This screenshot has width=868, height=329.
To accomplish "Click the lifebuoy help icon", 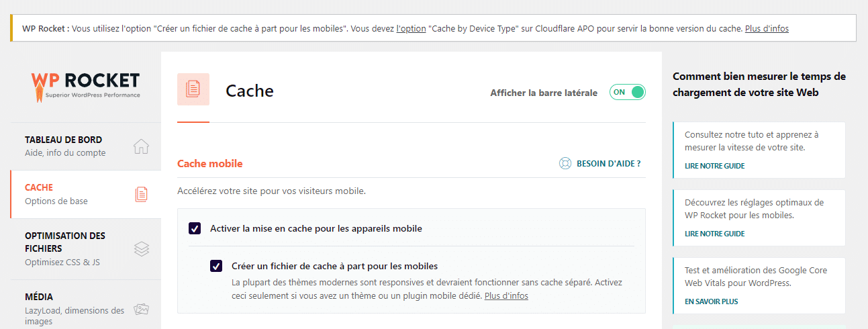I will (565, 163).
